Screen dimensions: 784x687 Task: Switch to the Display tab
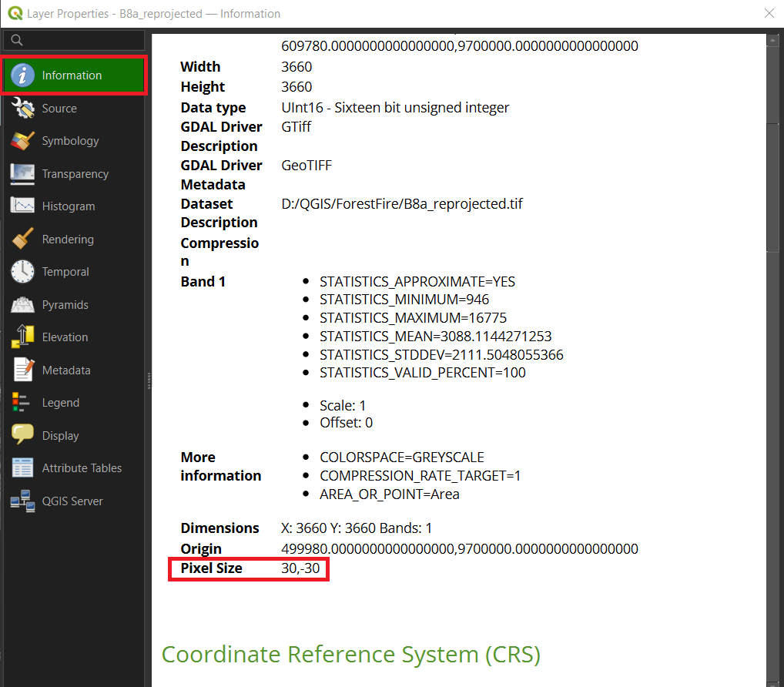(x=60, y=436)
